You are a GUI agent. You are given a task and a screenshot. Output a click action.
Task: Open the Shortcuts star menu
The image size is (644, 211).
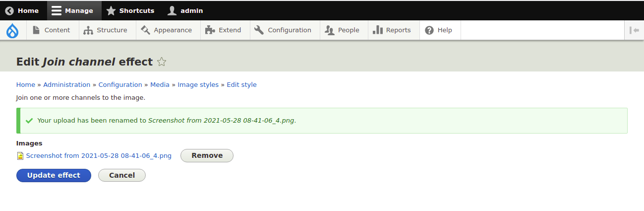point(130,10)
